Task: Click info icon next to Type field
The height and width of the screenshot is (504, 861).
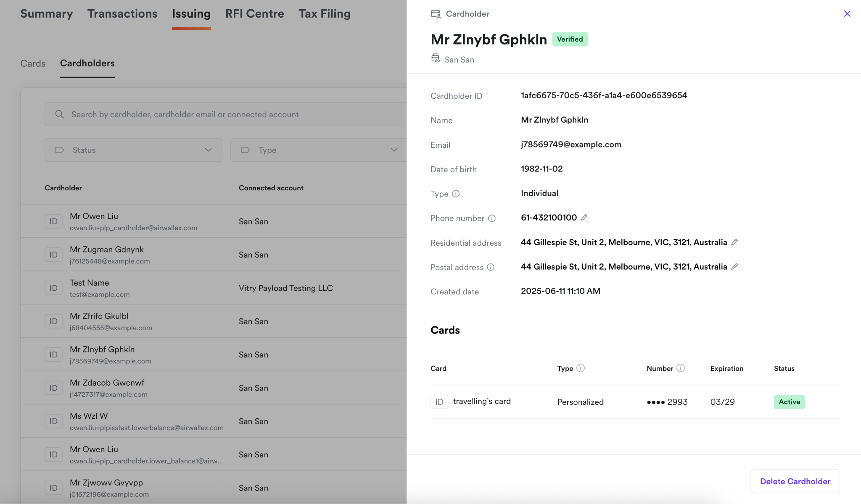Action: tap(456, 194)
